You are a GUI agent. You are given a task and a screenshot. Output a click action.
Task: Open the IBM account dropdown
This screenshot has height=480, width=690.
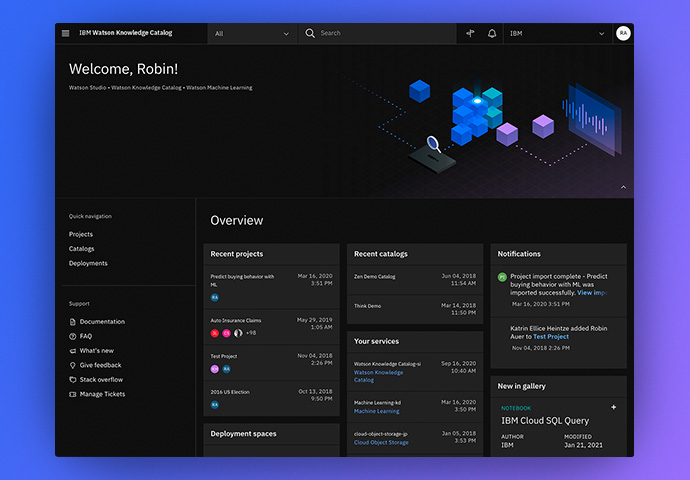[x=558, y=33]
